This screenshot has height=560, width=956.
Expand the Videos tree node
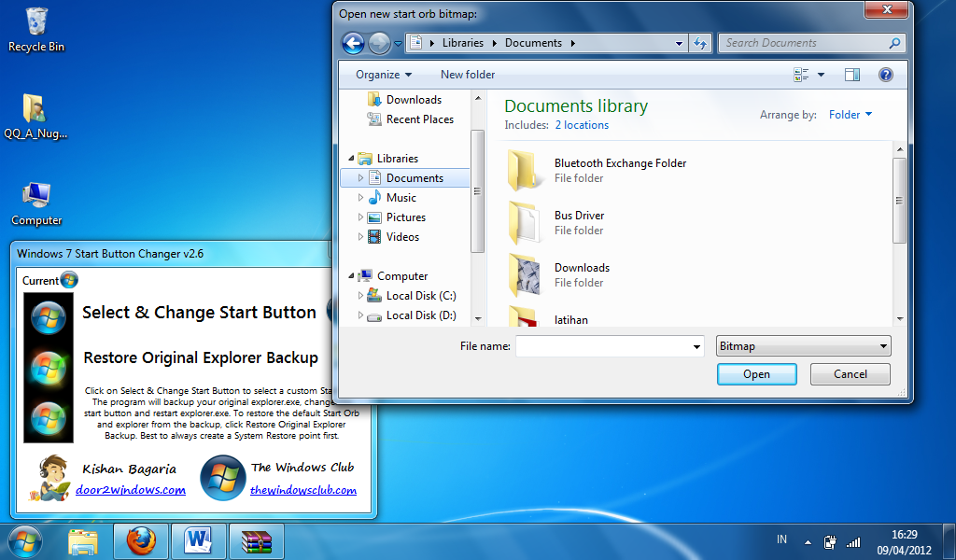[x=360, y=236]
